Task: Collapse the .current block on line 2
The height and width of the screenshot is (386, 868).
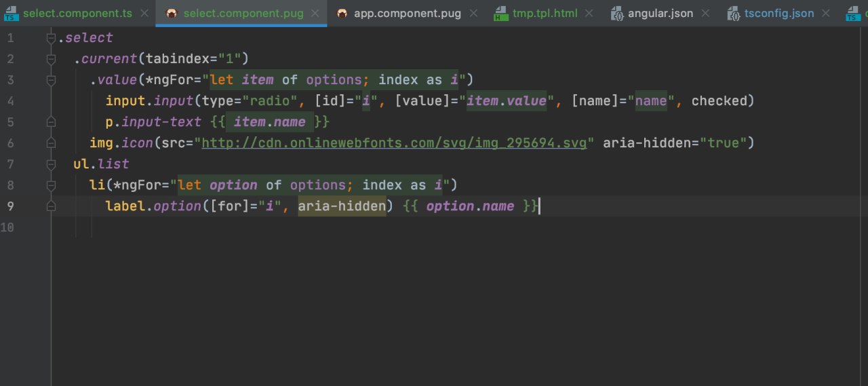Action: coord(51,59)
